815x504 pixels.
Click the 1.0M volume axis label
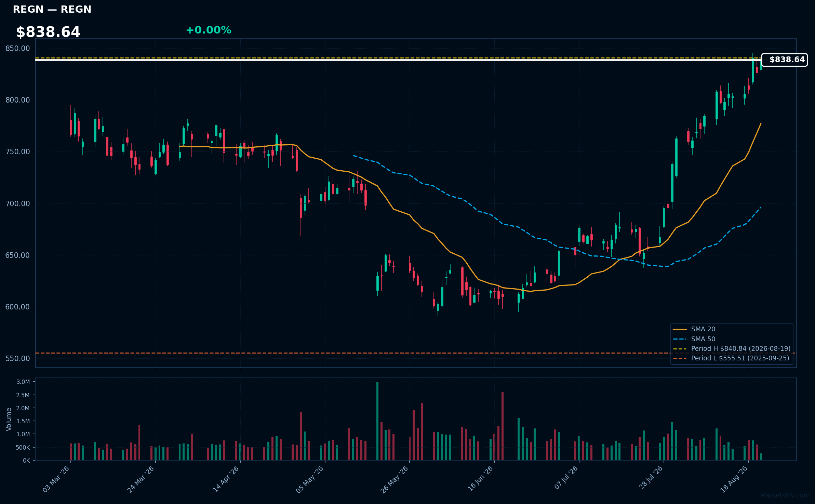[23, 434]
